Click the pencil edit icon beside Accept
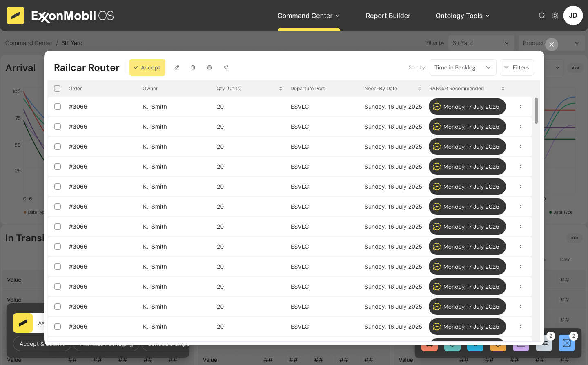 [177, 67]
